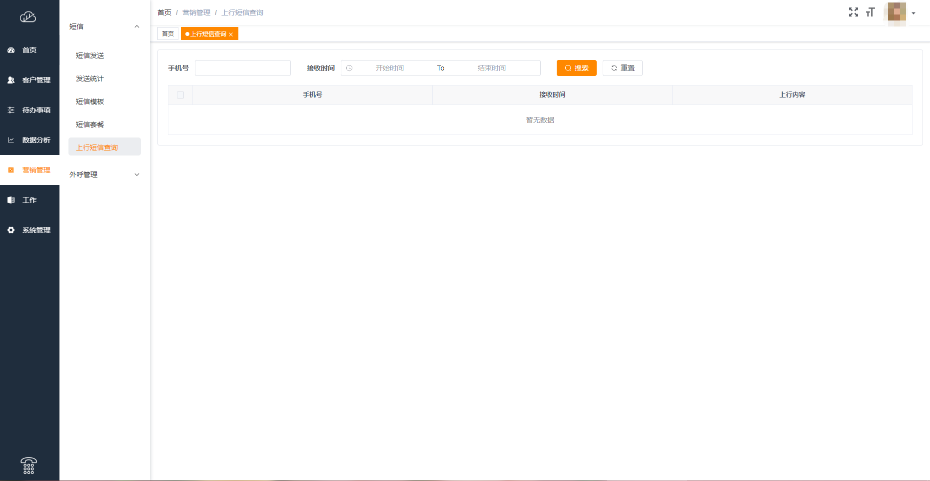Click the 手机号 input field
This screenshot has height=481, width=930.
click(242, 68)
